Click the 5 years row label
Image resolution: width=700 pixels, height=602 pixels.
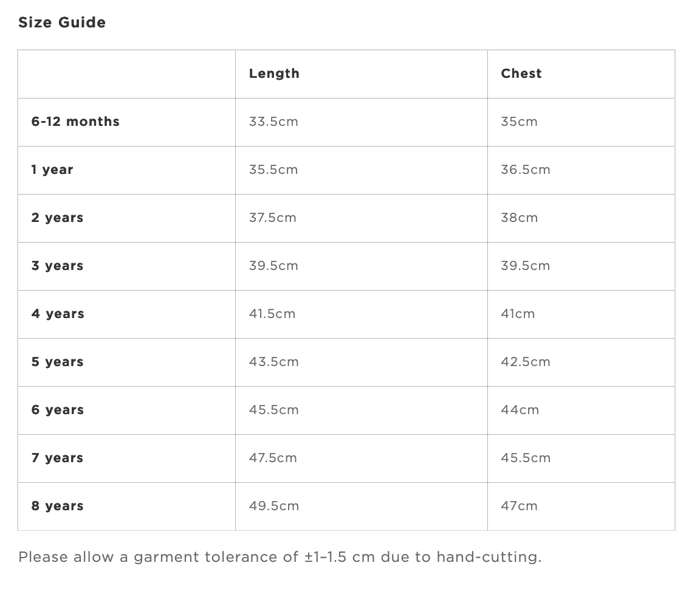57,362
